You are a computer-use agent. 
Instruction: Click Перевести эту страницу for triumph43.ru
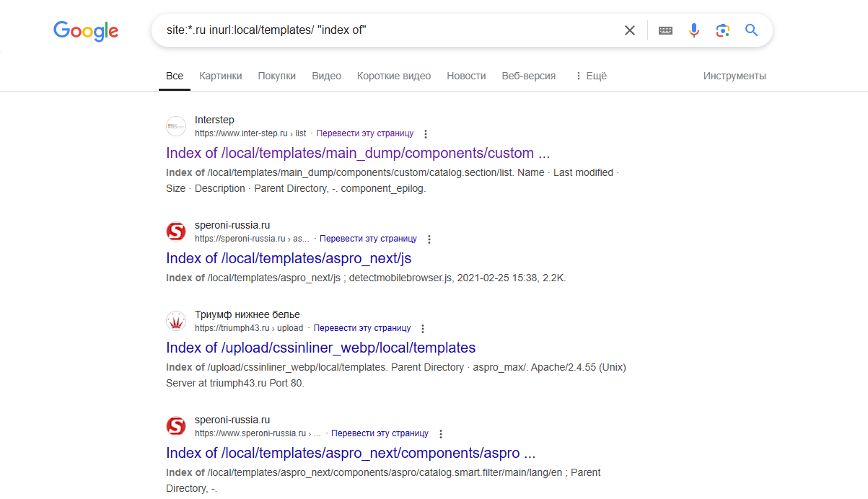[x=362, y=328]
